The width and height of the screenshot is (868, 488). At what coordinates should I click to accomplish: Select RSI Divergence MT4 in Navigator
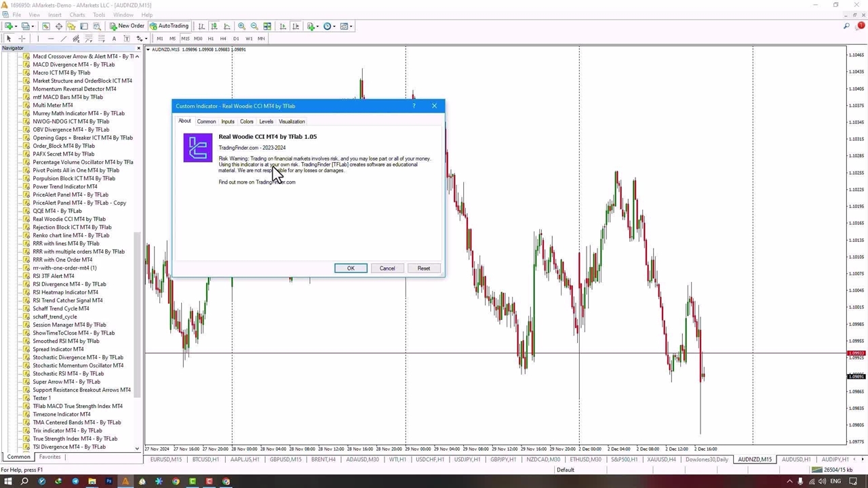(69, 284)
